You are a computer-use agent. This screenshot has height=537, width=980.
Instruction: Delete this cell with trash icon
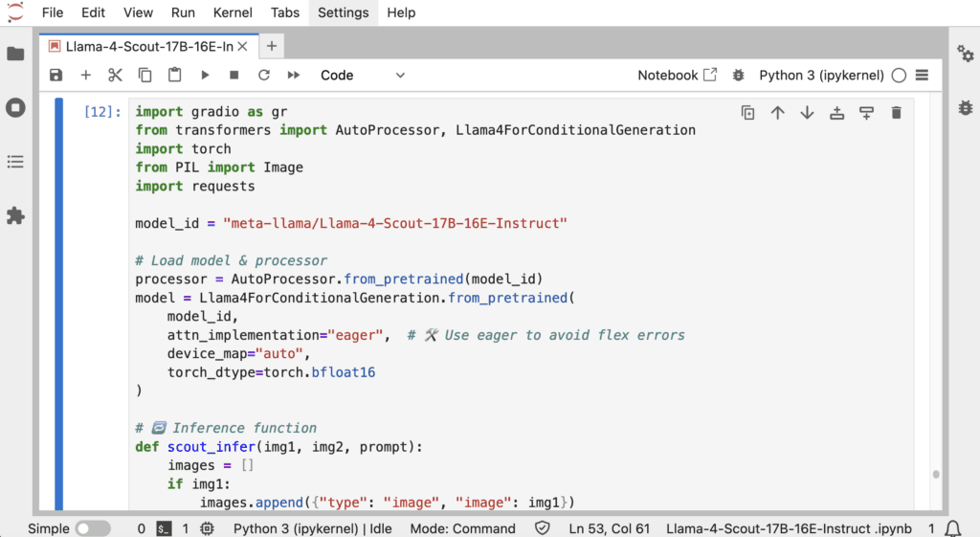(x=896, y=113)
